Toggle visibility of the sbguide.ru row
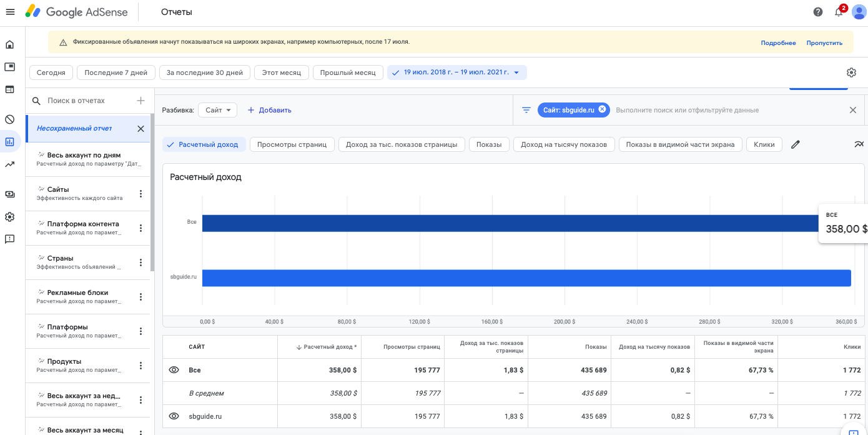Image resolution: width=868 pixels, height=435 pixels. click(174, 416)
